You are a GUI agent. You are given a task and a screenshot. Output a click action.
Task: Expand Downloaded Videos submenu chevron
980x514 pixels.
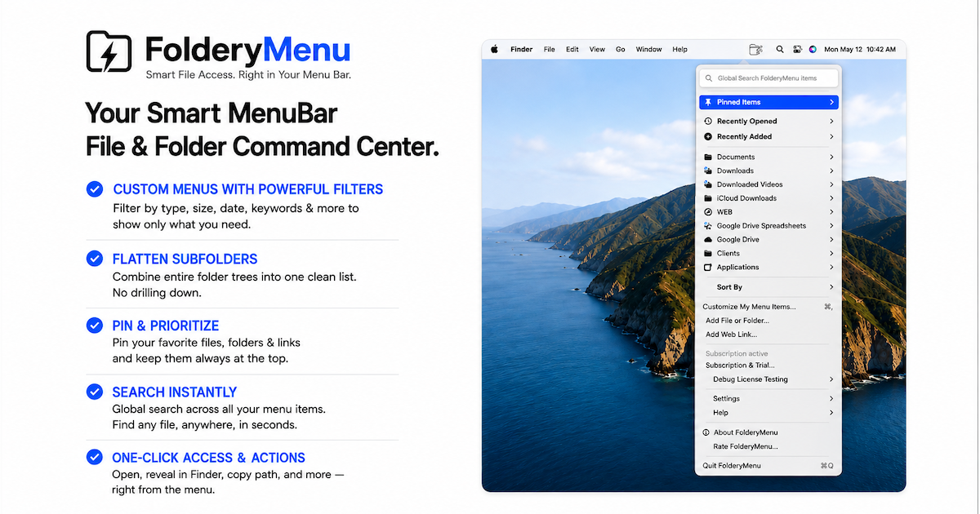(x=831, y=184)
